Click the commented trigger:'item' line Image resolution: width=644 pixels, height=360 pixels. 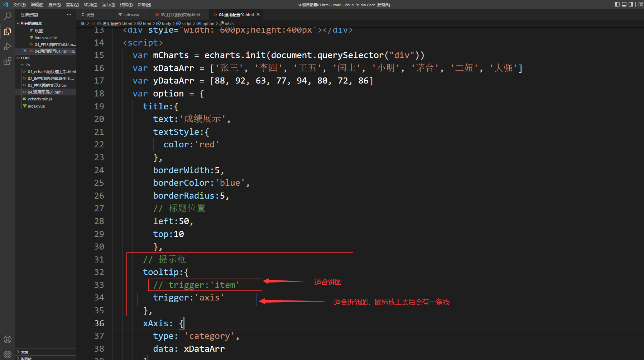(x=196, y=285)
